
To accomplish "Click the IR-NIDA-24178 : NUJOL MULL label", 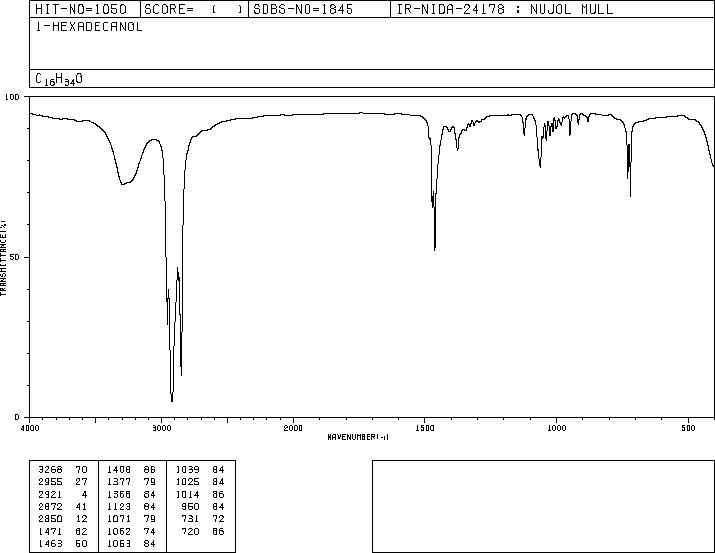I will click(x=505, y=9).
